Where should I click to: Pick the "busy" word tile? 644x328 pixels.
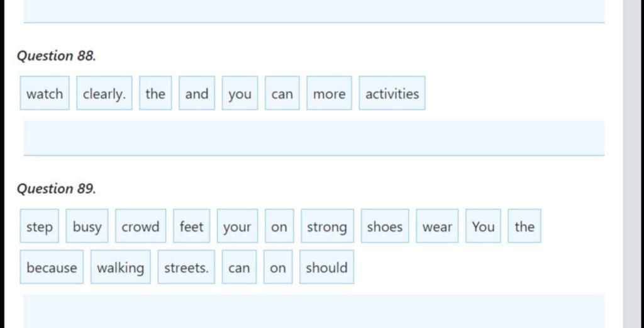[x=87, y=227]
